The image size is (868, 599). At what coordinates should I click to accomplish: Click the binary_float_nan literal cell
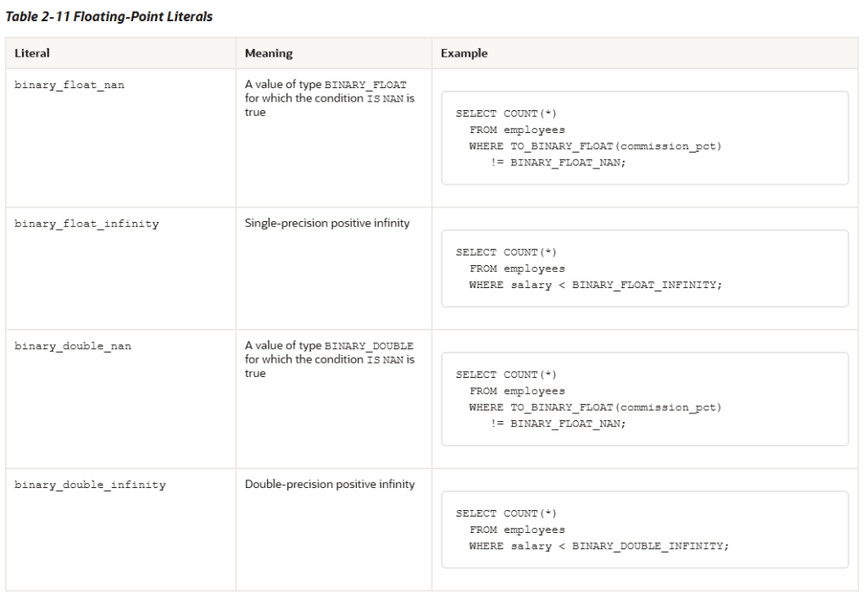[x=70, y=86]
